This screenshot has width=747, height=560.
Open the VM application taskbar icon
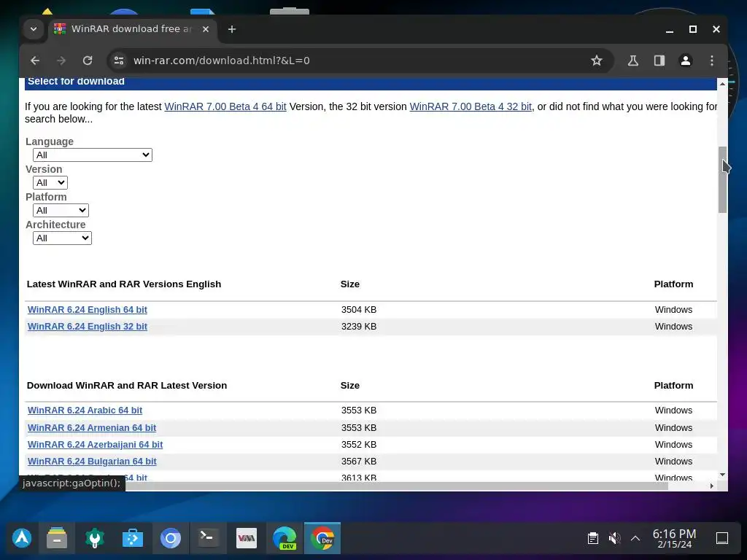[x=247, y=538]
